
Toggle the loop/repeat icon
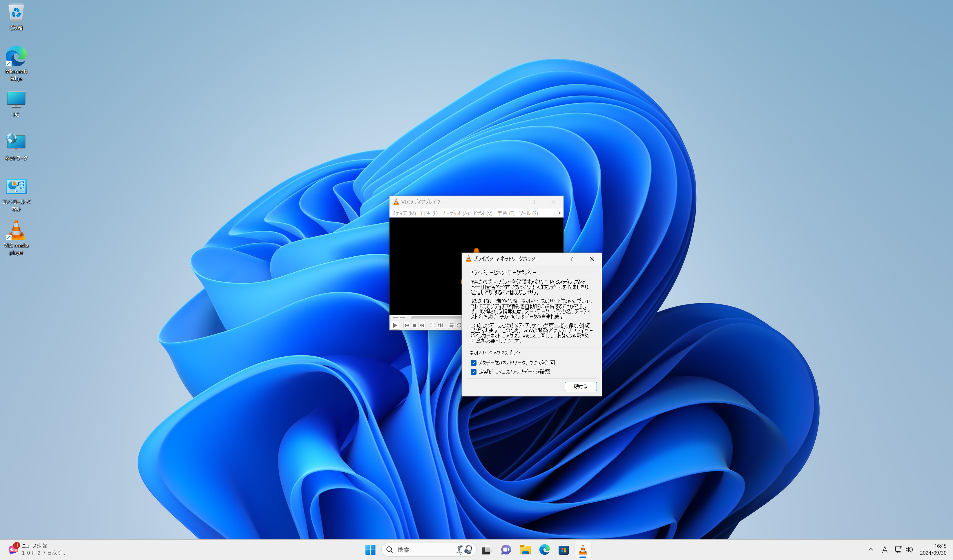459,325
